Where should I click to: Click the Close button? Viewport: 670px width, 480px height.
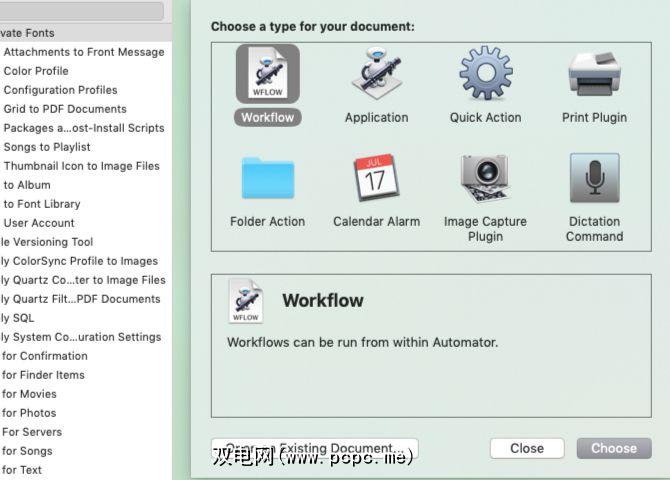point(527,448)
